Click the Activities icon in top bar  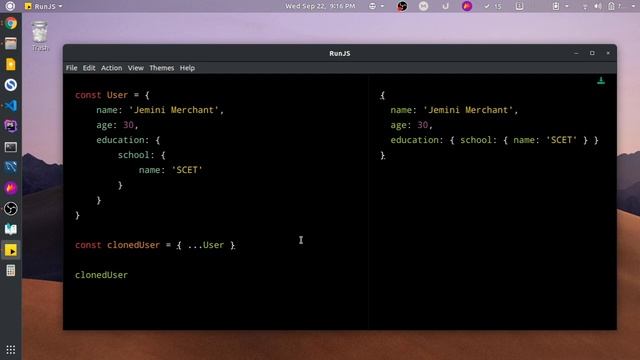pos(10,6)
